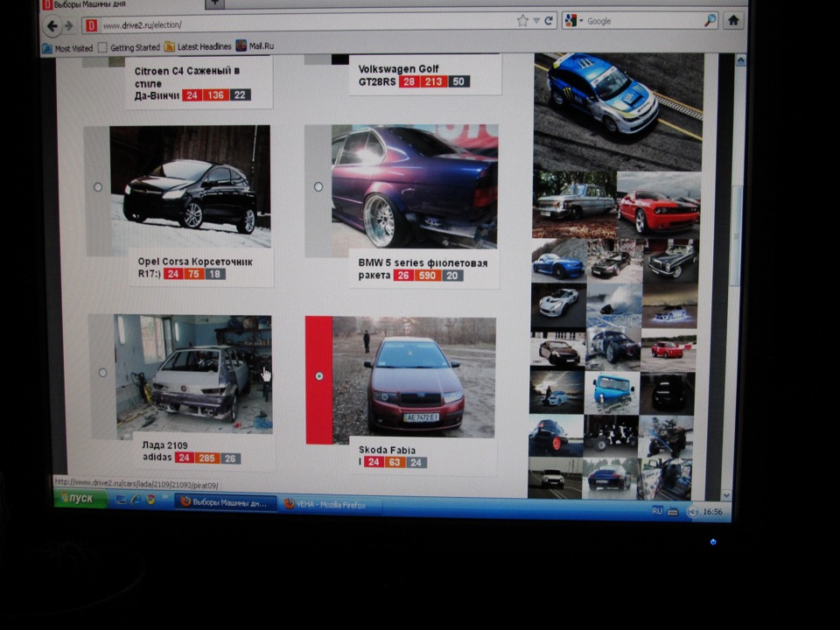Switch to Выборы Машины дня taskbar window
This screenshot has height=630, width=840.
(x=226, y=502)
